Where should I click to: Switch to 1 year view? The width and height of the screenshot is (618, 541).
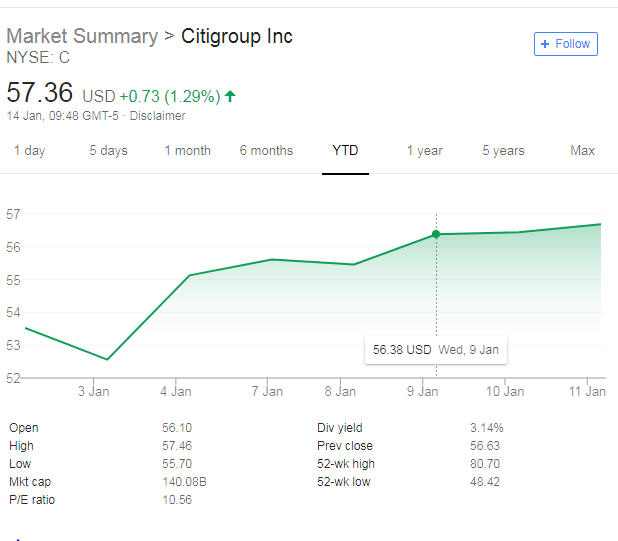[x=424, y=151]
